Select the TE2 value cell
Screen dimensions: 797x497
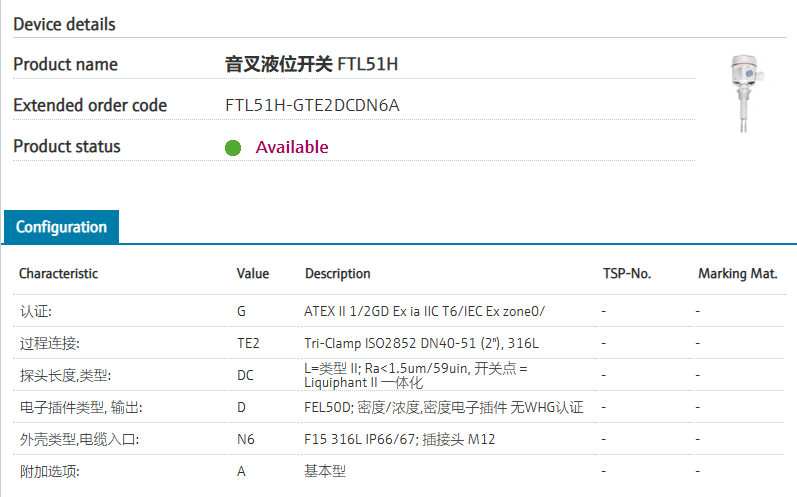(248, 343)
